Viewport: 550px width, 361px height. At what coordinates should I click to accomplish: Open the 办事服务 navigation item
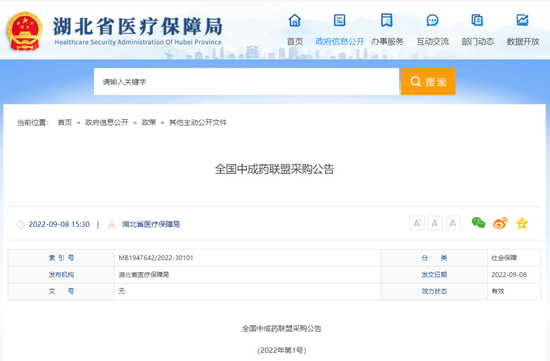tap(387, 42)
